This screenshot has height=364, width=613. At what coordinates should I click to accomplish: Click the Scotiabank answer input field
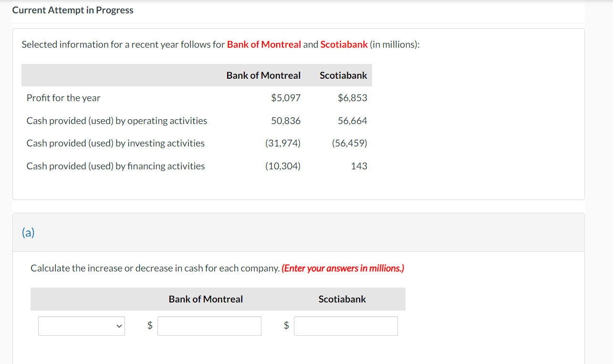click(x=345, y=326)
